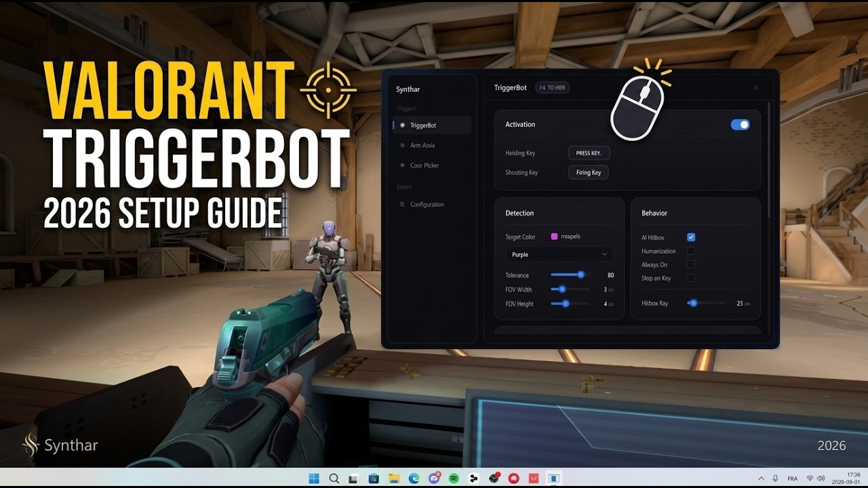The height and width of the screenshot is (488, 868).
Task: Open Spotify from the taskbar
Action: click(454, 478)
